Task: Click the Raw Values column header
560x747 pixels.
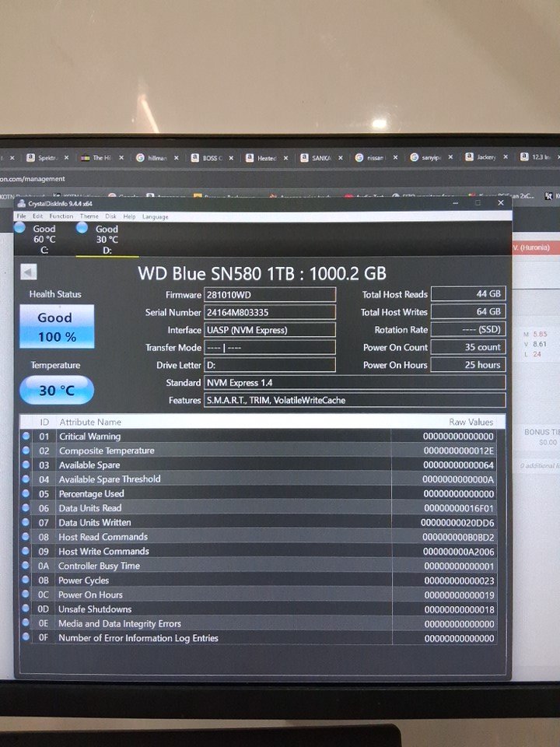Action: tap(471, 422)
